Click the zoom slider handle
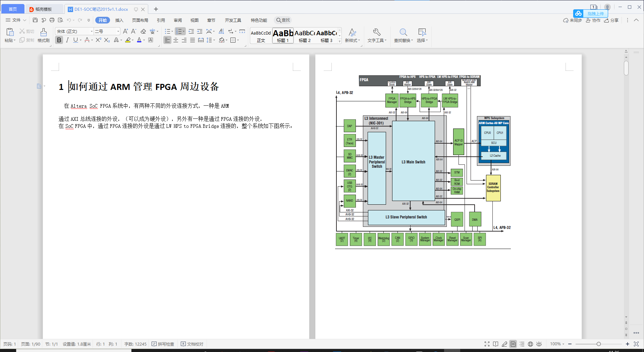Viewport: 644px width, 352px height. click(598, 344)
